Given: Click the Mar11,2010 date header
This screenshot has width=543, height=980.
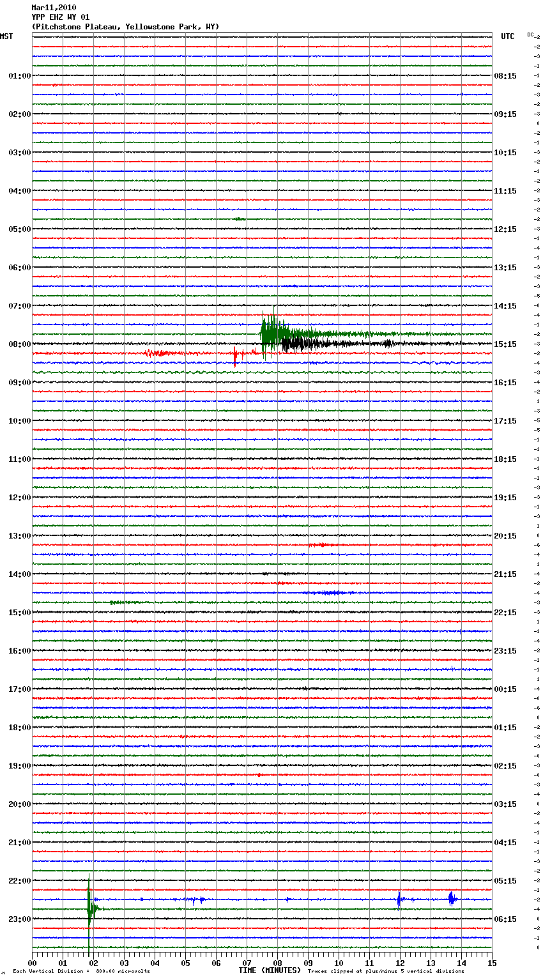Looking at the screenshot, I should [x=54, y=8].
